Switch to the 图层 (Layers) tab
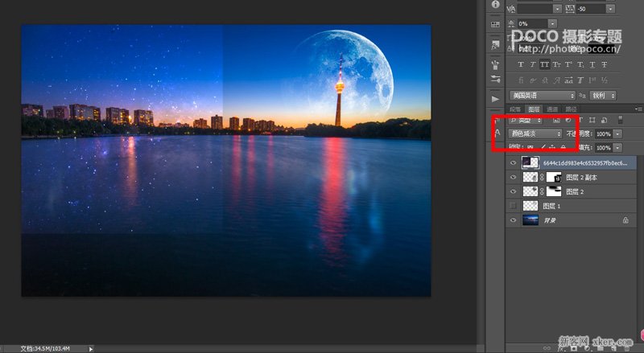Viewport: 644px width, 353px height. tap(534, 109)
